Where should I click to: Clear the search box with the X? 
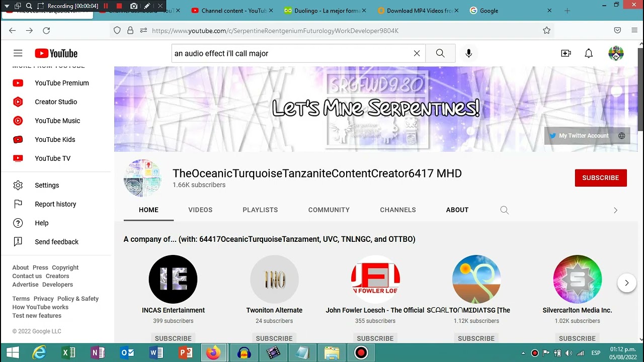(x=417, y=53)
